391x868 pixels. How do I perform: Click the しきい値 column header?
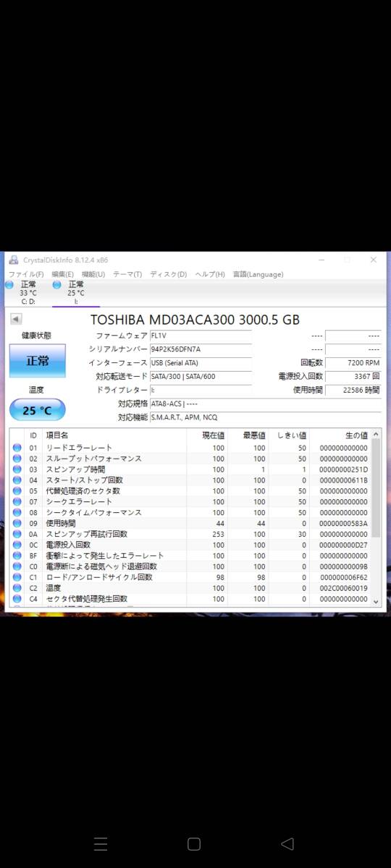[290, 435]
